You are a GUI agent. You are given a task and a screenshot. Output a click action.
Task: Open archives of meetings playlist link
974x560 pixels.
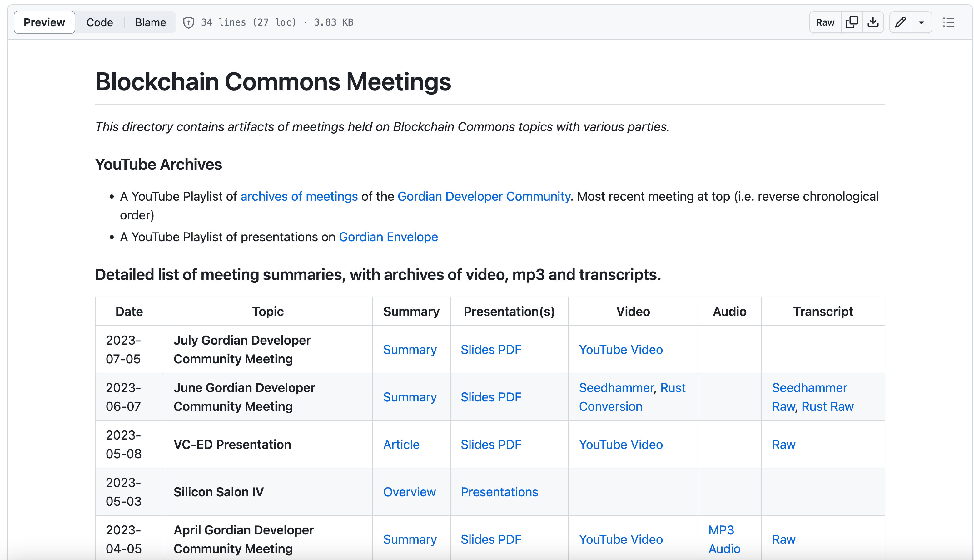[x=299, y=197]
